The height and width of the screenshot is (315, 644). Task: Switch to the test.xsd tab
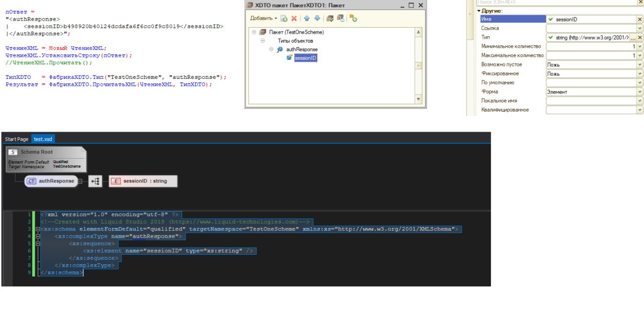43,139
